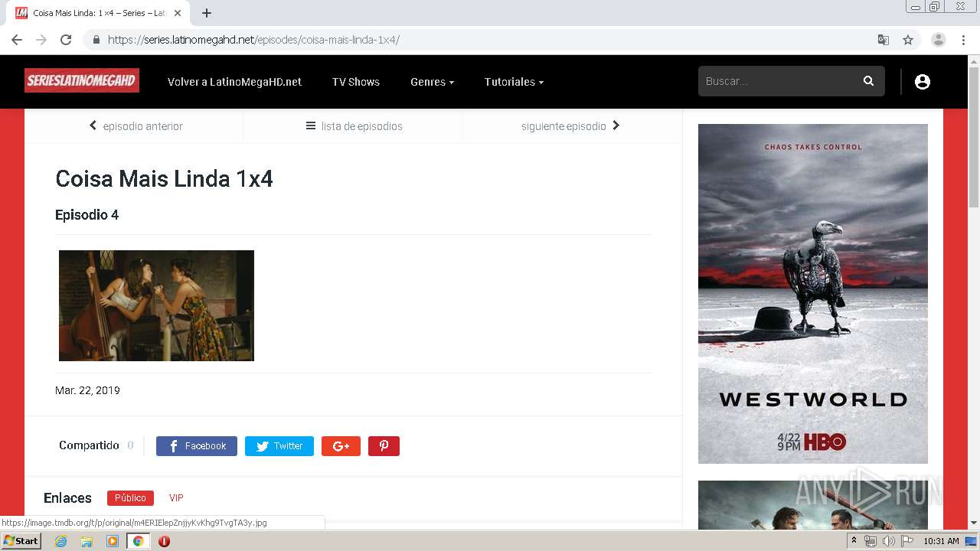Go to episodio anterior

(x=136, y=126)
